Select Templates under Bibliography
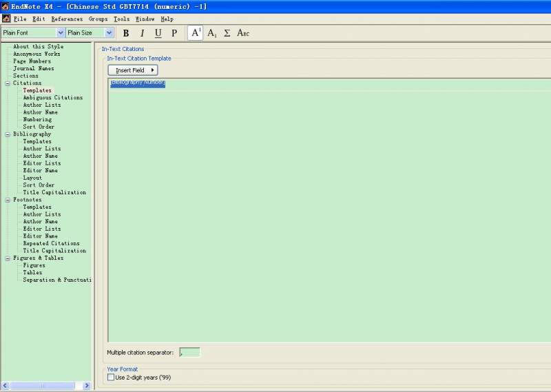The height and width of the screenshot is (392, 551). pyautogui.click(x=37, y=141)
